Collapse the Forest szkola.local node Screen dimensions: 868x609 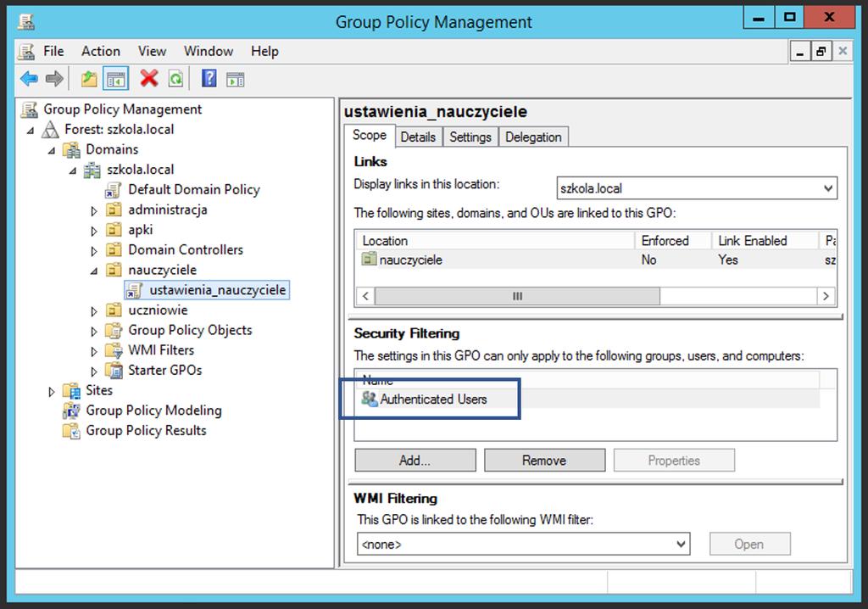click(31, 131)
